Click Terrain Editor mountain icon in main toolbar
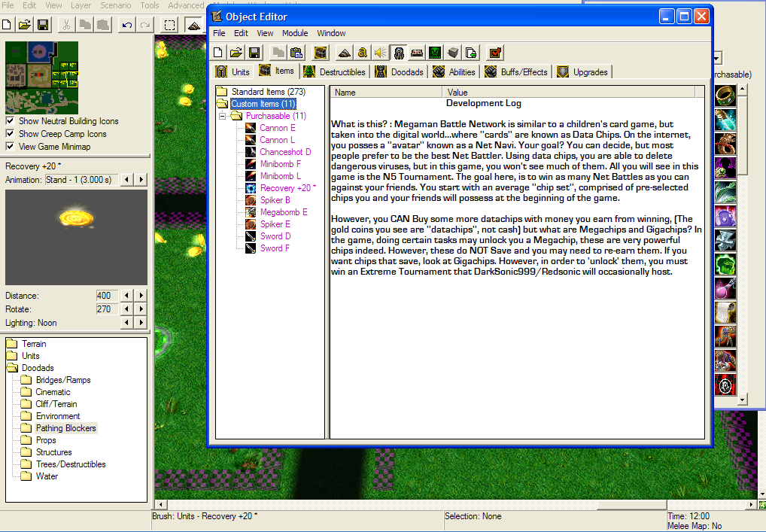 point(194,24)
